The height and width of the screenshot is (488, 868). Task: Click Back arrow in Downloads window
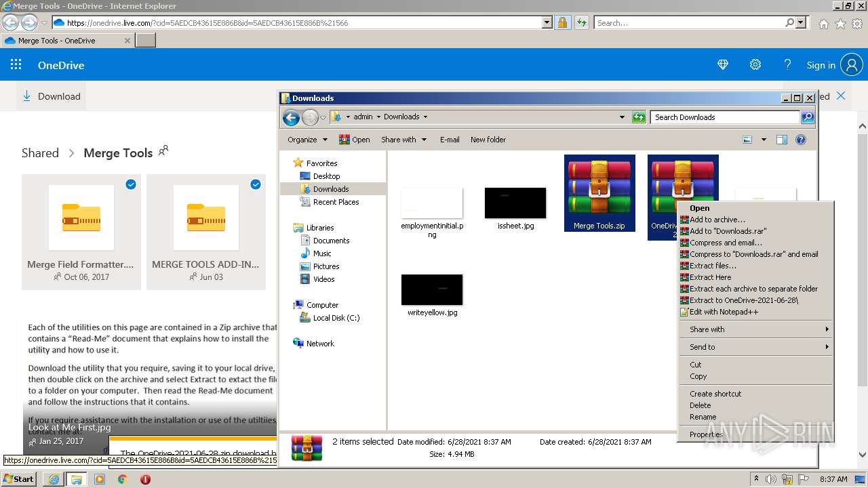tap(291, 117)
